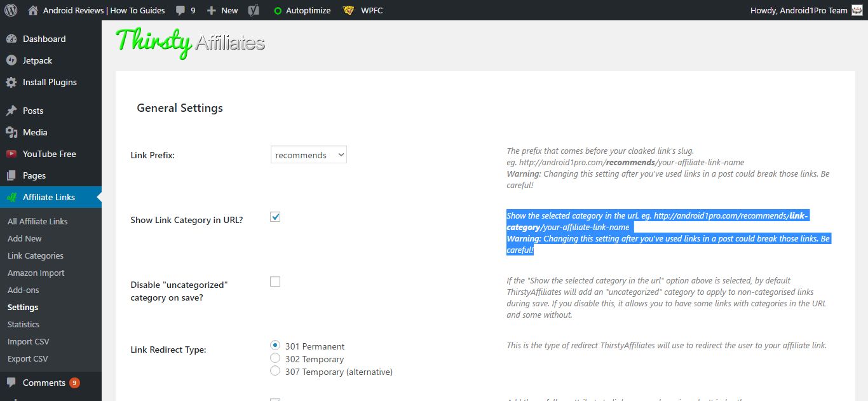Open Add-ons submenu
The height and width of the screenshot is (401, 868).
[24, 290]
